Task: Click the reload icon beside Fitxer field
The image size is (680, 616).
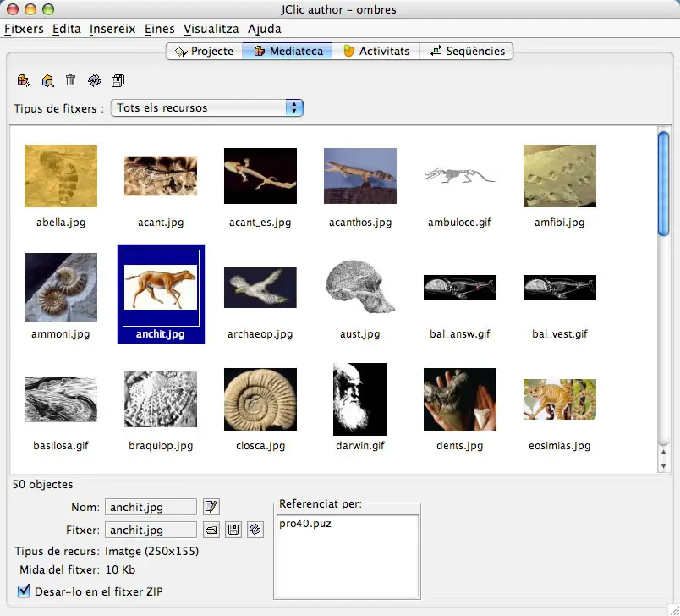Action: point(255,530)
